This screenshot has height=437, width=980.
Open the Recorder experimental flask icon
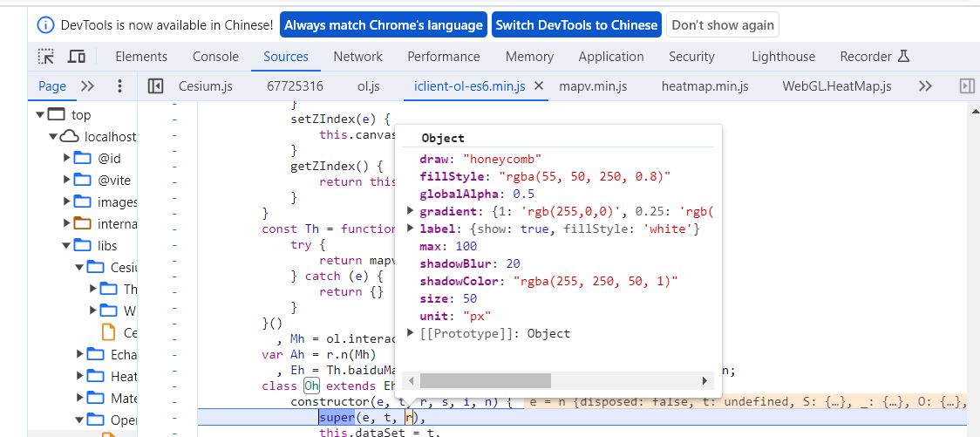(x=902, y=57)
